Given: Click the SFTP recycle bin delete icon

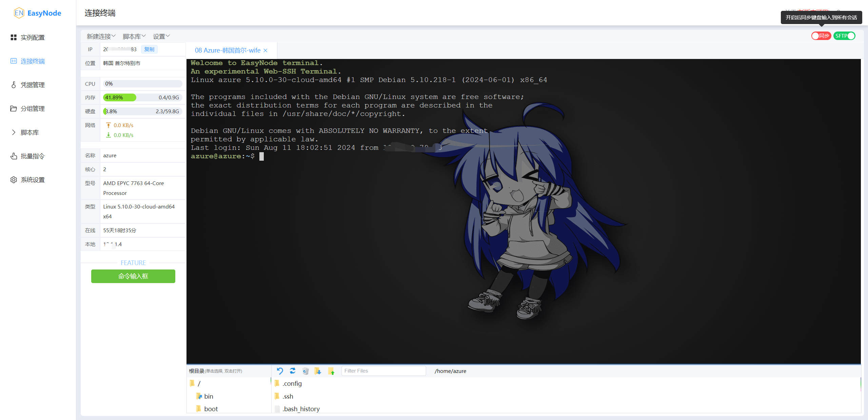Looking at the screenshot, I should [305, 371].
